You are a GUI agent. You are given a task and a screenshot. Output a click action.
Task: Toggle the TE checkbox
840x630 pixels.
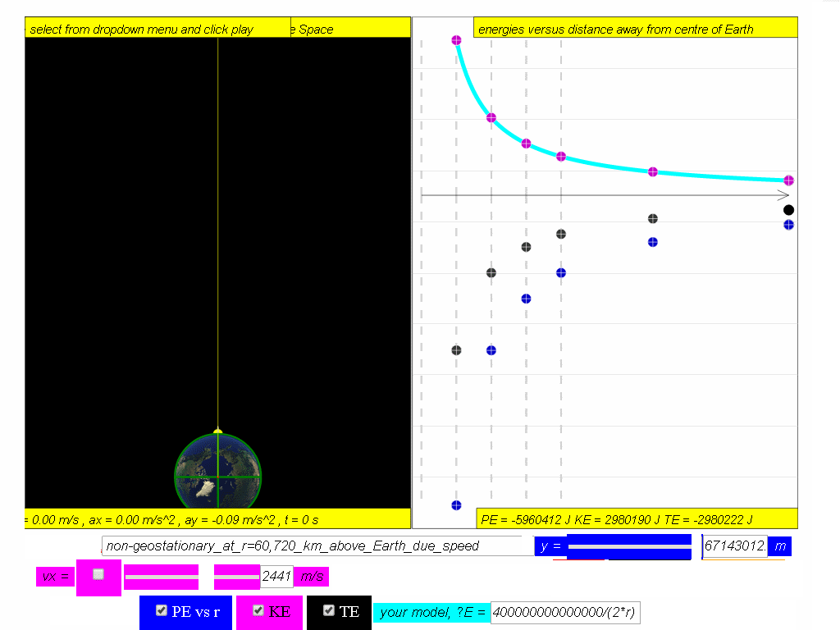click(329, 610)
